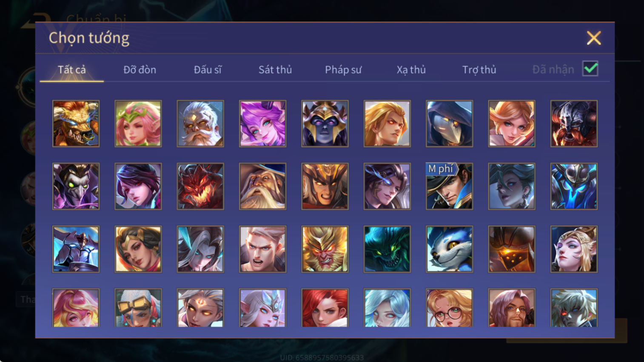The width and height of the screenshot is (644, 362).
Task: Select the Monkey King hero portrait
Action: tap(325, 249)
